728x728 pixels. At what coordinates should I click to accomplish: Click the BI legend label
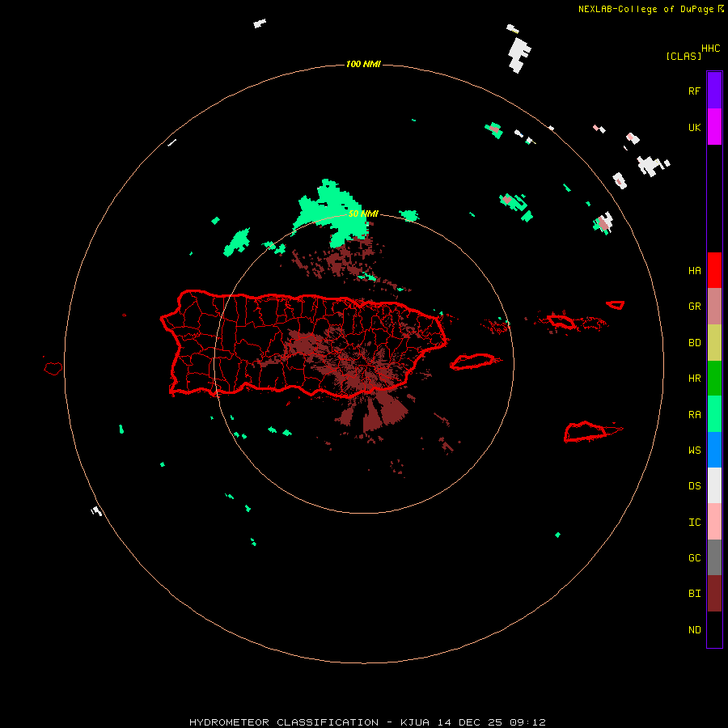[x=694, y=594]
